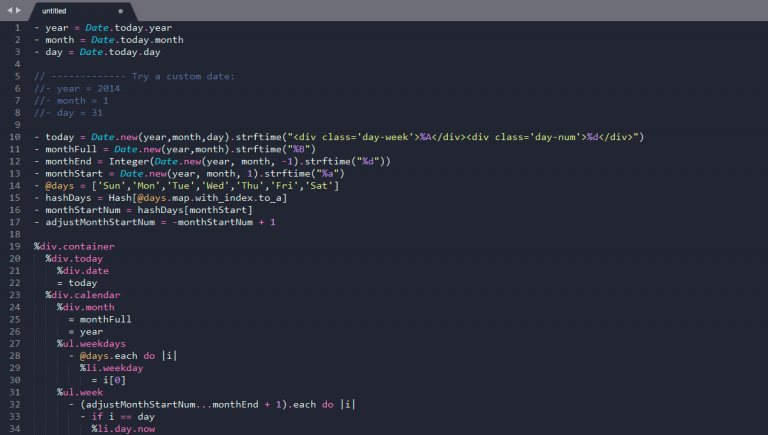This screenshot has width=768, height=435.
Task: Click '%li.day.now' on line 34
Action: (123, 429)
